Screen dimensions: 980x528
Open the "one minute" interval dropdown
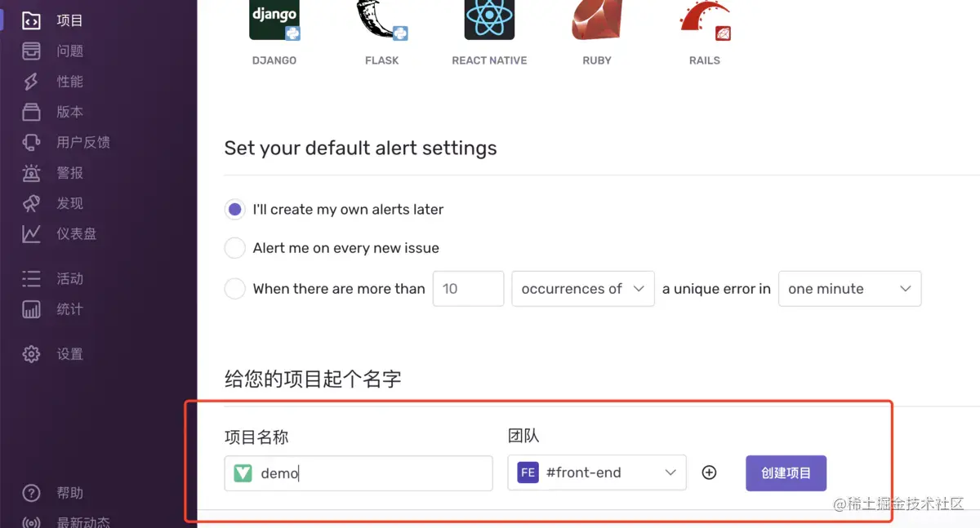(850, 289)
